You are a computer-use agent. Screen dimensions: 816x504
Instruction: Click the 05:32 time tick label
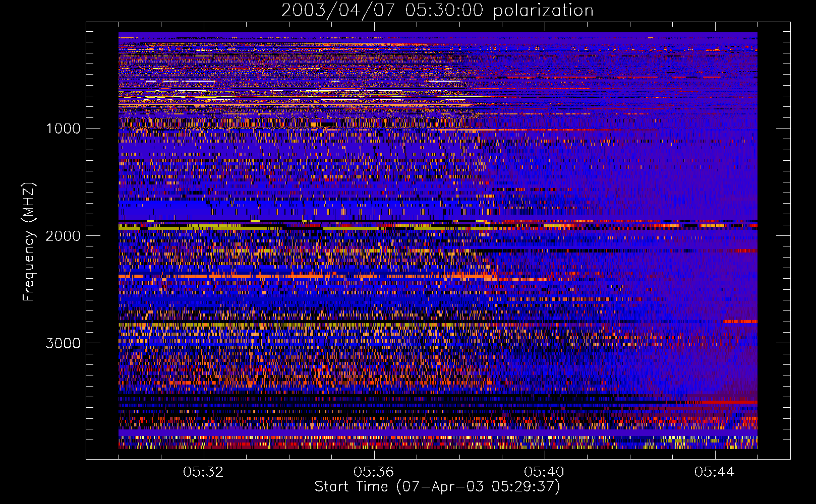[x=203, y=472]
